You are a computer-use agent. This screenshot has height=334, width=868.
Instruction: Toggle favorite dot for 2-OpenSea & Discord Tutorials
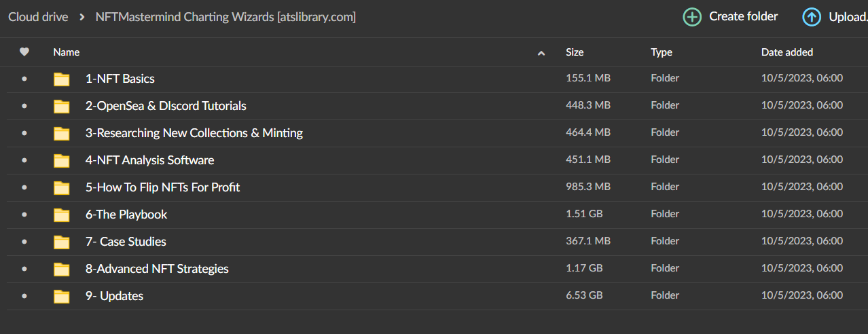pyautogui.click(x=24, y=106)
